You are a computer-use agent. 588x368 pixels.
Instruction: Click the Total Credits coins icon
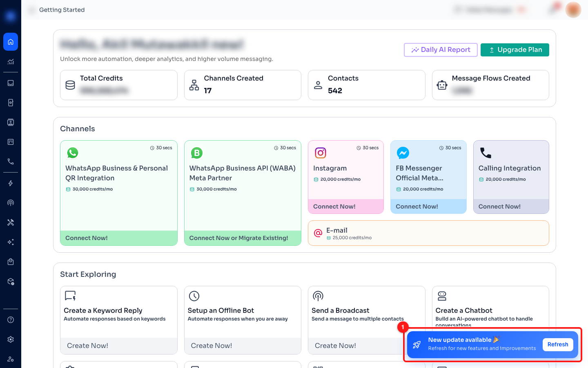[70, 85]
